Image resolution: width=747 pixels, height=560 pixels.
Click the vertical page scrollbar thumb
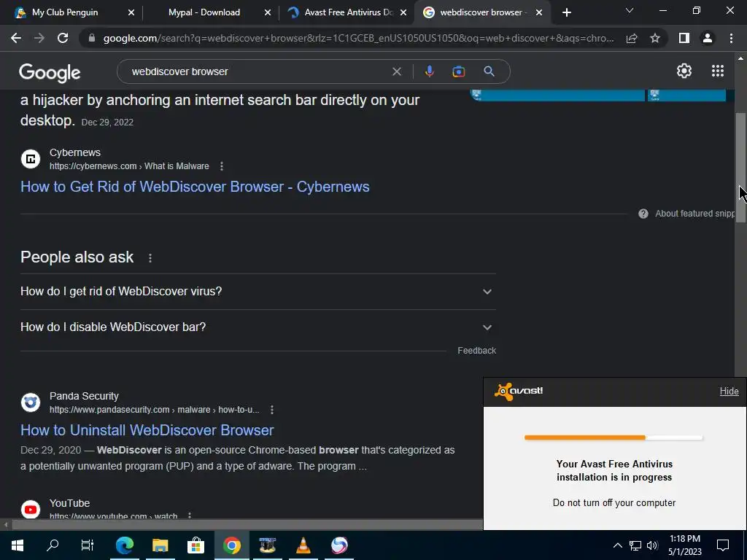coord(740,167)
